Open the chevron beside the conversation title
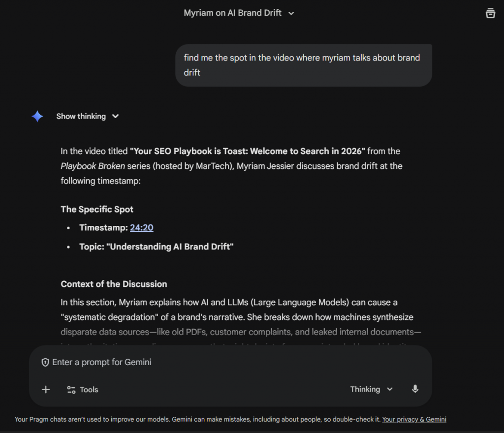The image size is (504, 433). pos(291,13)
